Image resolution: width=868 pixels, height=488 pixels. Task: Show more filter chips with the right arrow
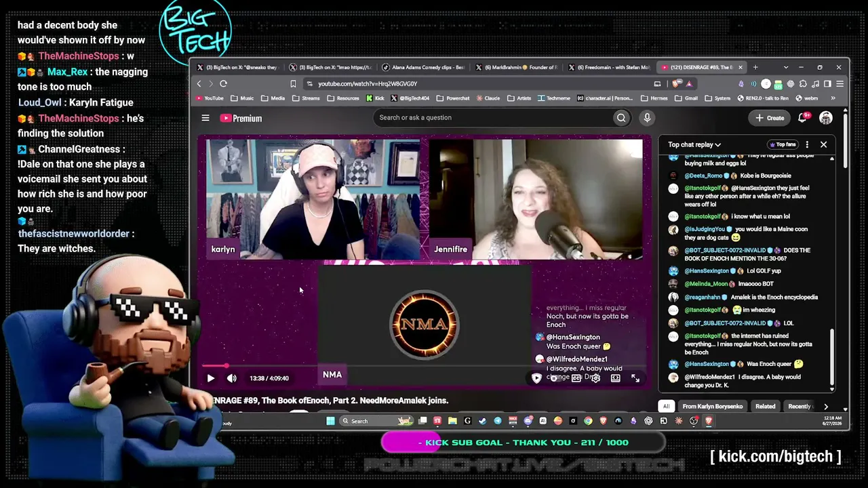825,407
